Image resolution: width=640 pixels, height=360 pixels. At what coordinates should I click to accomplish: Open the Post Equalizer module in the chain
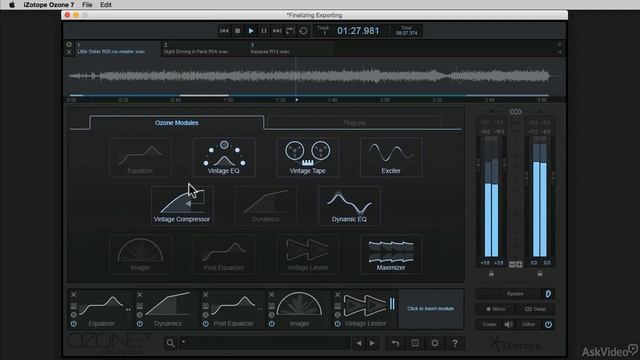234,309
